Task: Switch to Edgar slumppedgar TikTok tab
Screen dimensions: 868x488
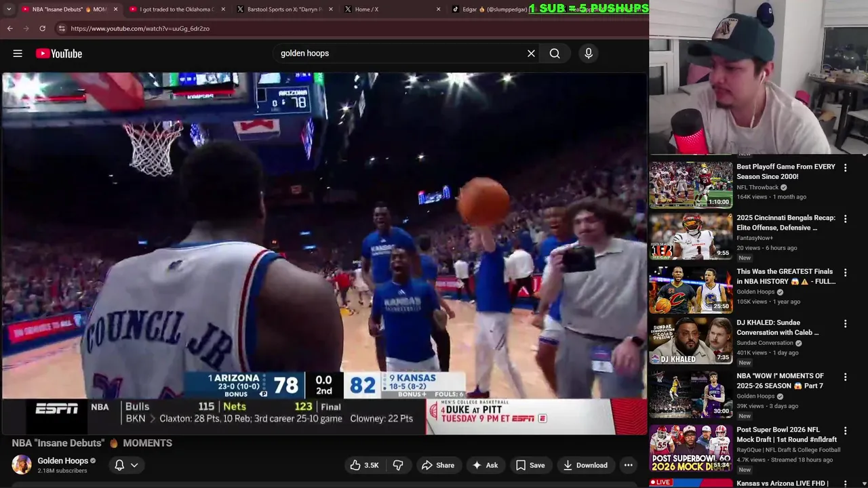Action: [x=495, y=9]
